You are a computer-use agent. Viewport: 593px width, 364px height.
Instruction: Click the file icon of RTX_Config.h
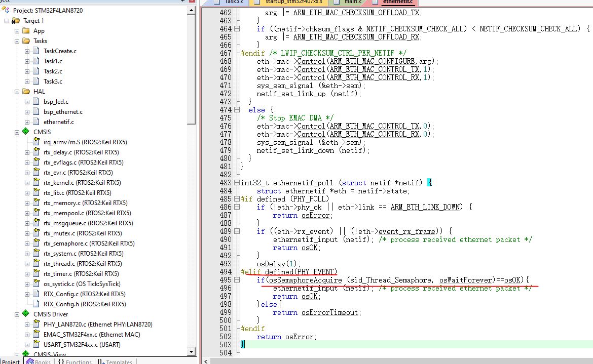tap(36, 304)
